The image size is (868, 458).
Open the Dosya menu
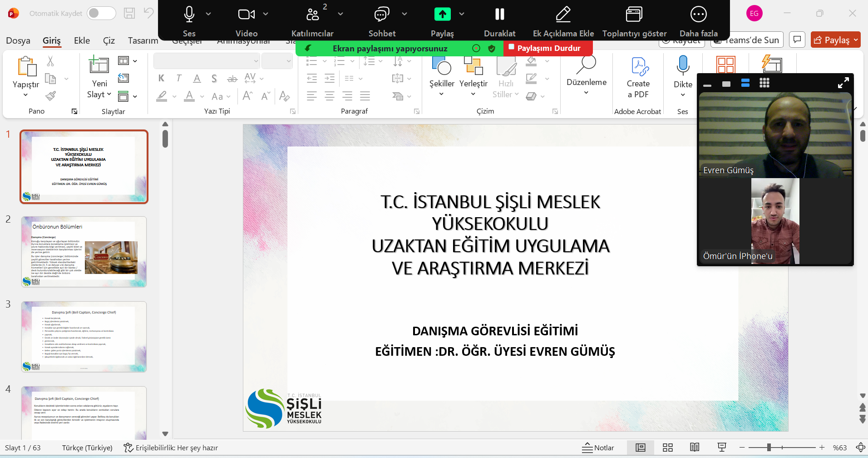tap(18, 40)
